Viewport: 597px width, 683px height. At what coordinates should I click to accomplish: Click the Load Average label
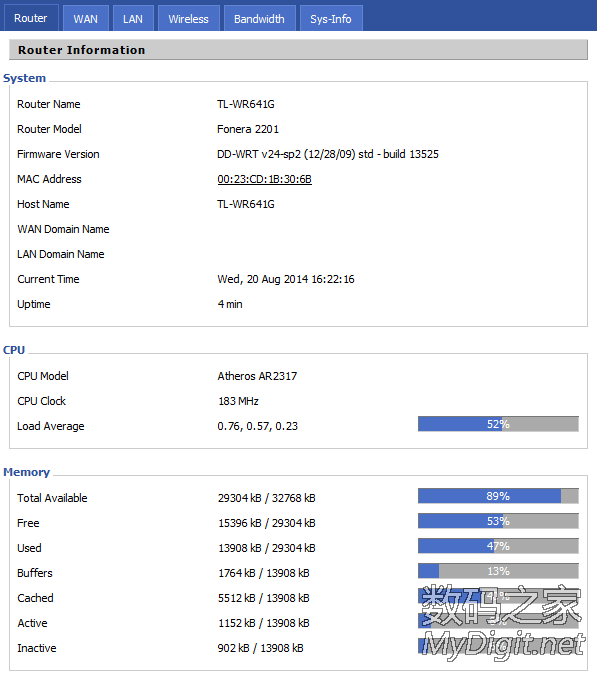point(51,426)
